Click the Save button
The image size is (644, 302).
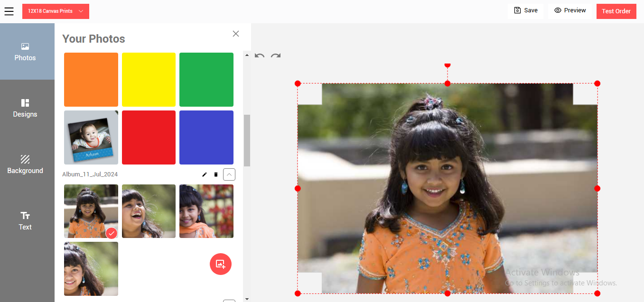click(525, 10)
